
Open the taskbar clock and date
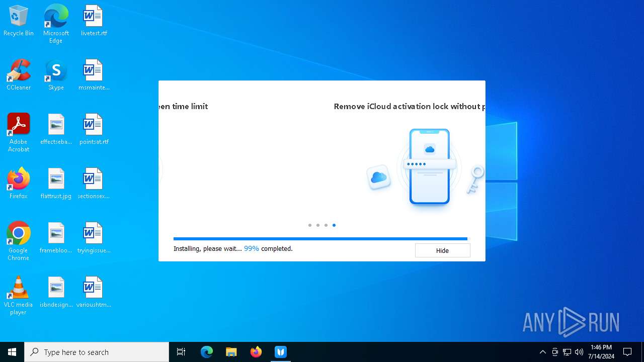[x=601, y=352]
